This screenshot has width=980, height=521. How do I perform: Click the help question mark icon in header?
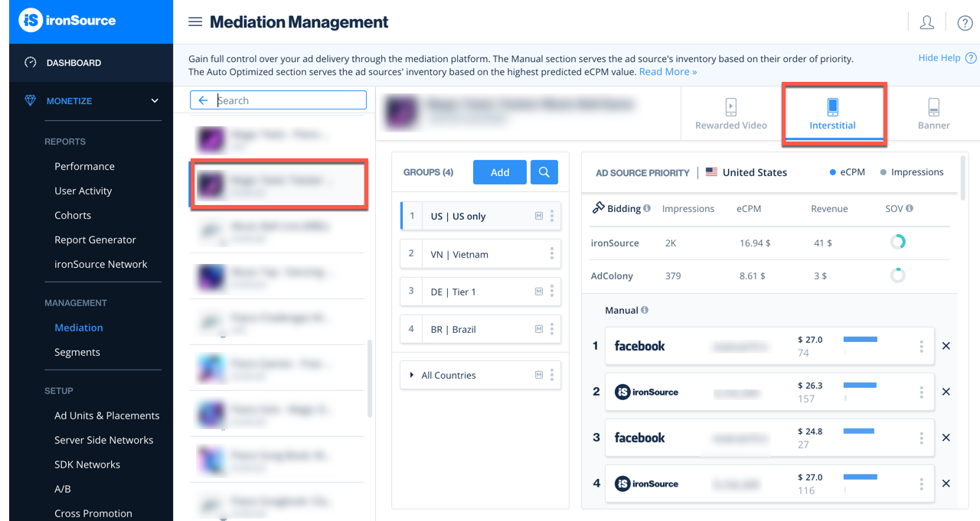(x=965, y=23)
